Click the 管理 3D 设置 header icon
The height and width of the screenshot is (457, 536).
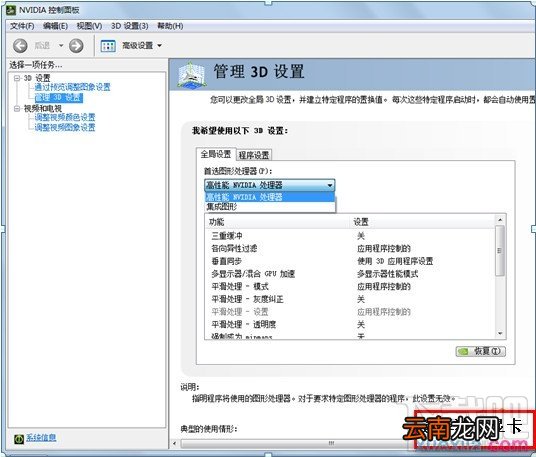pyautogui.click(x=192, y=75)
